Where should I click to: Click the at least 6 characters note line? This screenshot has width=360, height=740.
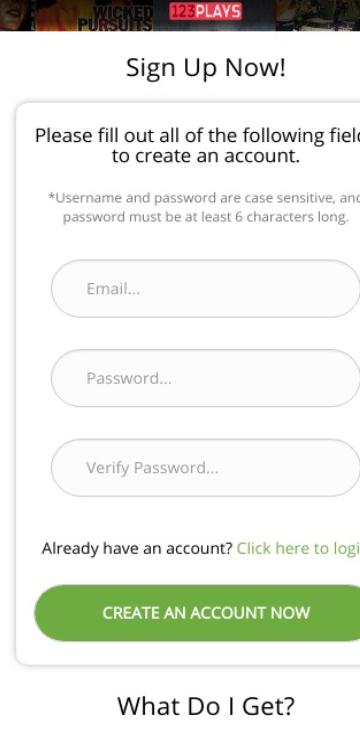click(x=206, y=218)
